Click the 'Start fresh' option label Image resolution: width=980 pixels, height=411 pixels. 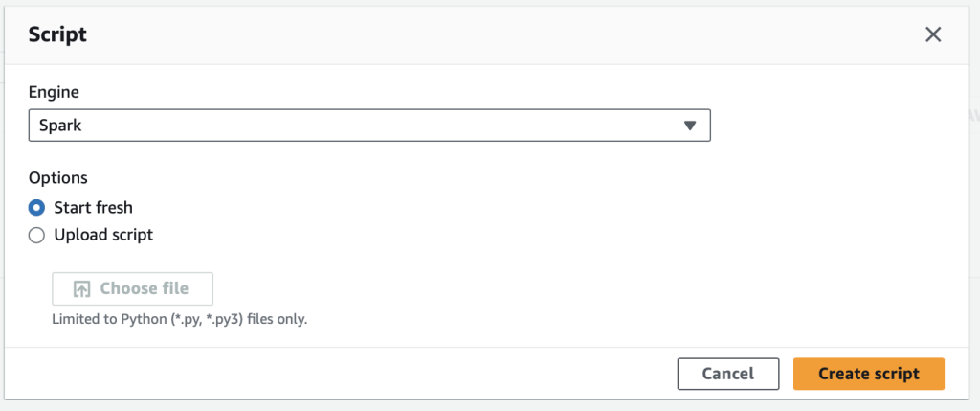coord(93,207)
